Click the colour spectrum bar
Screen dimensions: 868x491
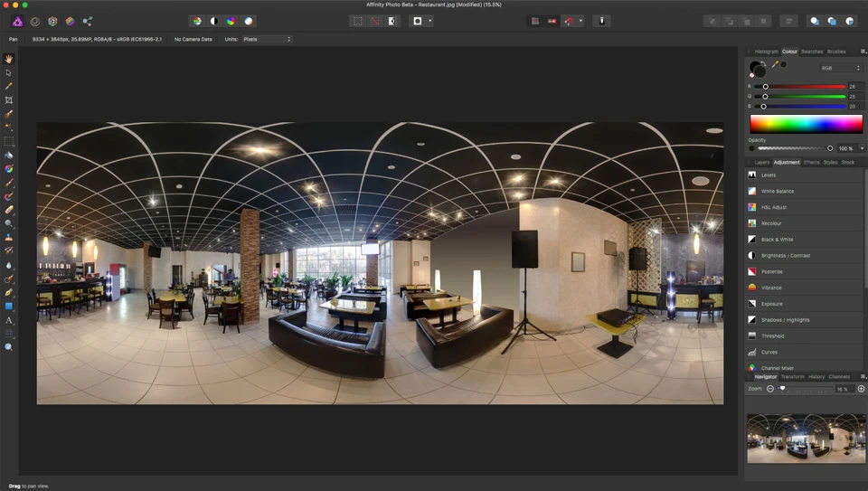pos(806,124)
